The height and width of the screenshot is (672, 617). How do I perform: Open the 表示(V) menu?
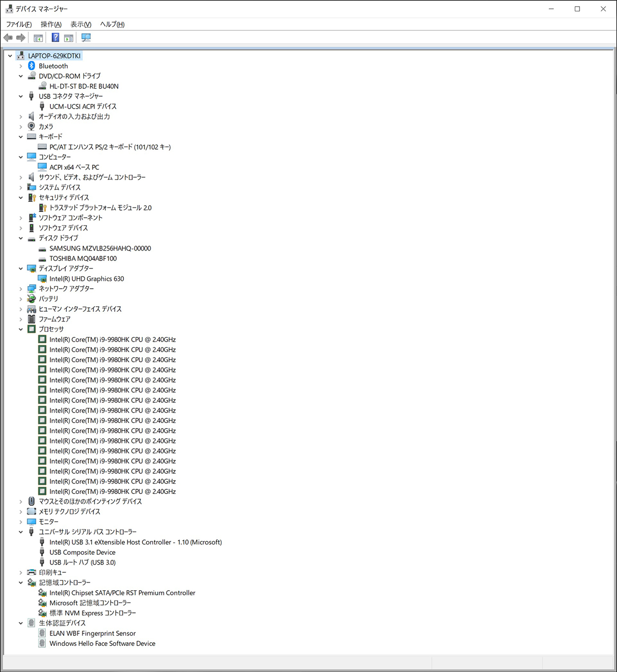81,24
